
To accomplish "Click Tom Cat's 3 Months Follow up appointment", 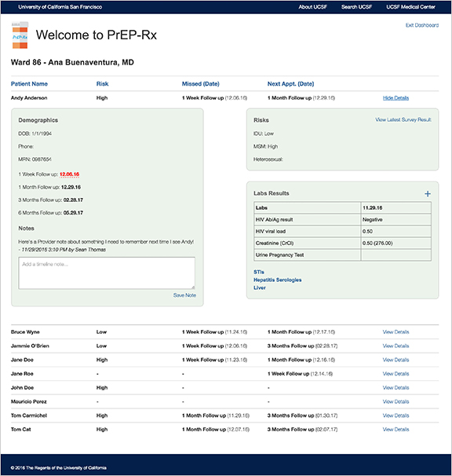I will pyautogui.click(x=302, y=429).
